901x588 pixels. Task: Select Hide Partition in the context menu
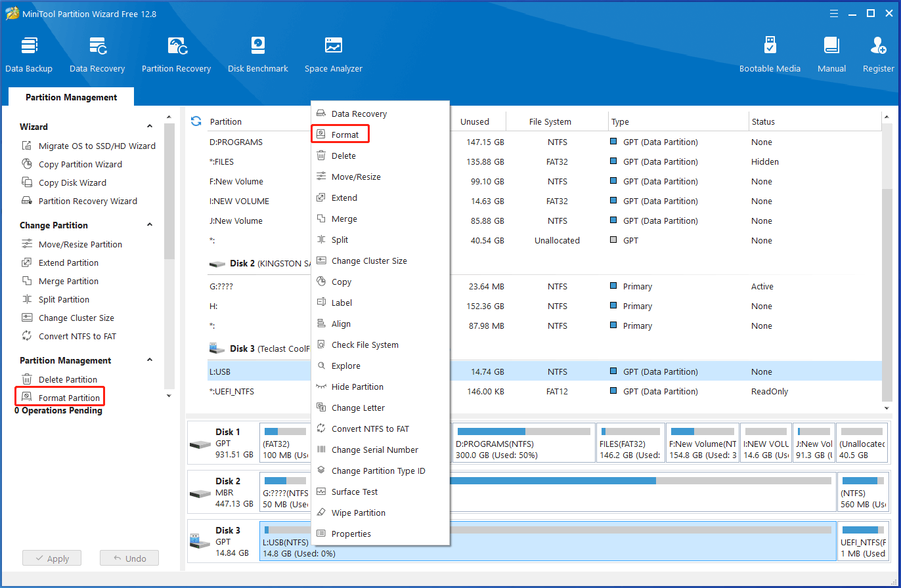click(380, 387)
